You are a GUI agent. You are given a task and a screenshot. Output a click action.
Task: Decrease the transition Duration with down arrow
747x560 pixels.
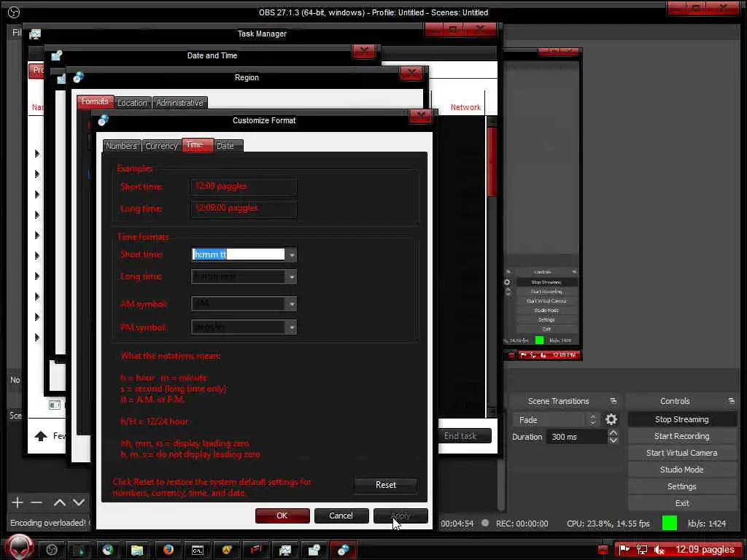click(x=614, y=440)
